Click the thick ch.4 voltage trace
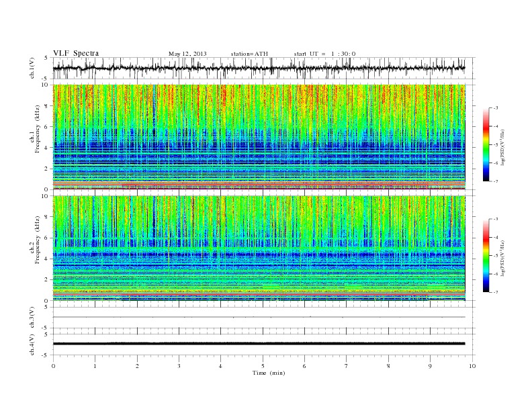This screenshot has height=411, width=532. tap(259, 344)
